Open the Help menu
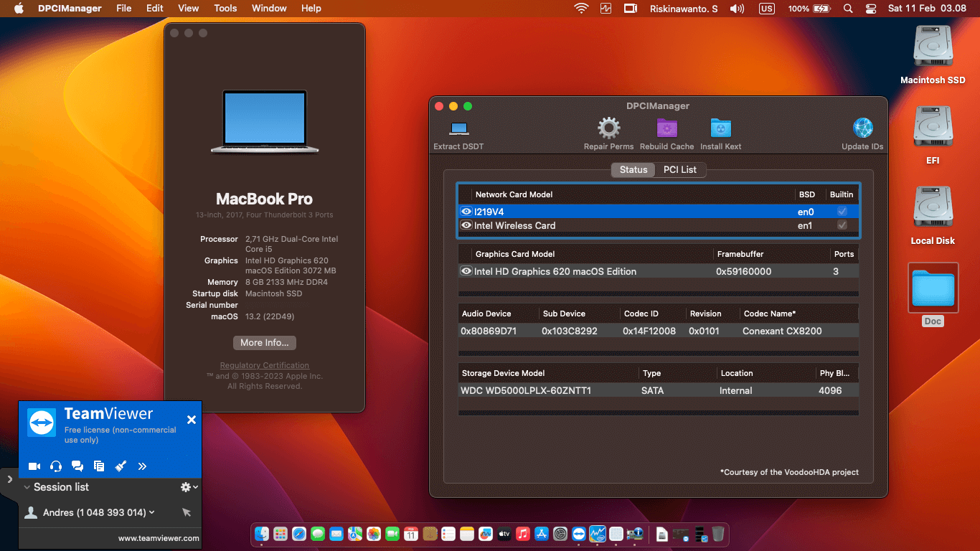Screen dimensions: 980x551 tap(311, 9)
